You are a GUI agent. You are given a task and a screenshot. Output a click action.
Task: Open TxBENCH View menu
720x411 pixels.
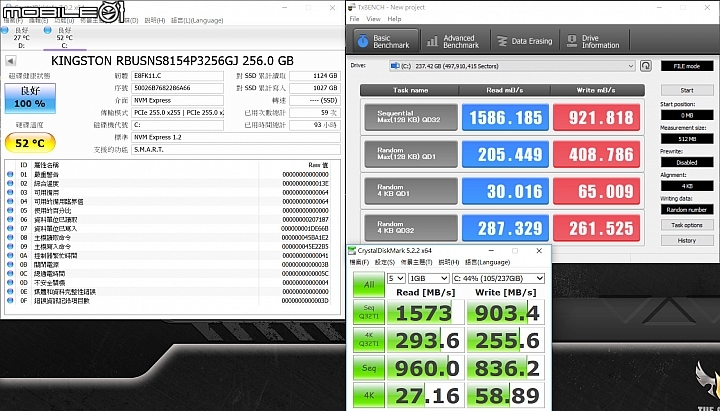[x=373, y=19]
